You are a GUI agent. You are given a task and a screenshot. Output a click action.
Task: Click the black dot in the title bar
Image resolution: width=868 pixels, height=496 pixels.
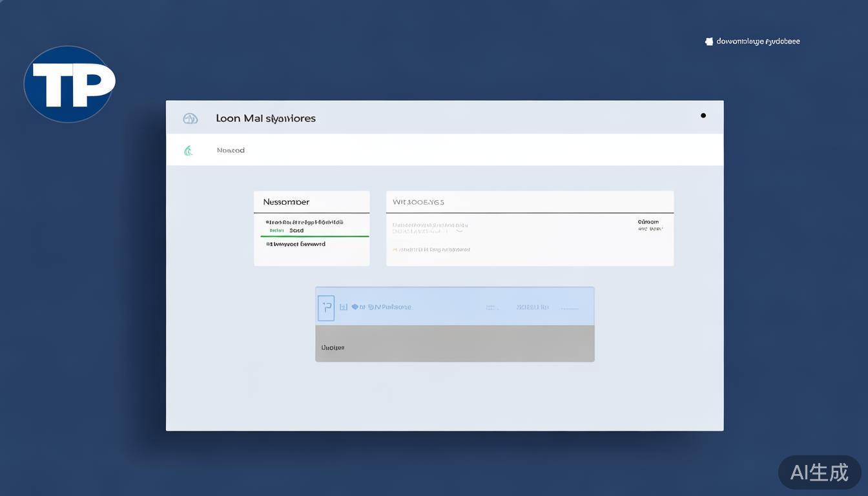[x=703, y=116]
